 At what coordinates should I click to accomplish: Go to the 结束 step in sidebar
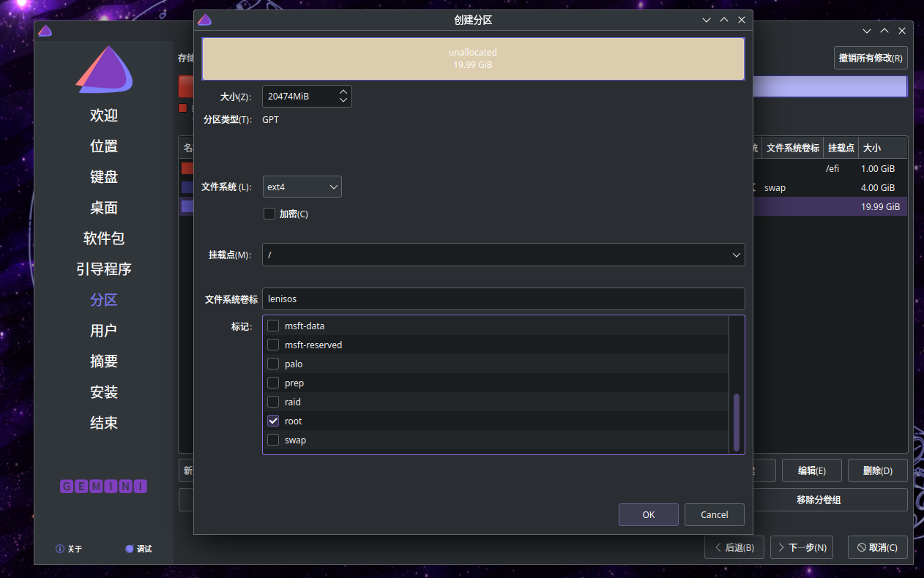[104, 423]
